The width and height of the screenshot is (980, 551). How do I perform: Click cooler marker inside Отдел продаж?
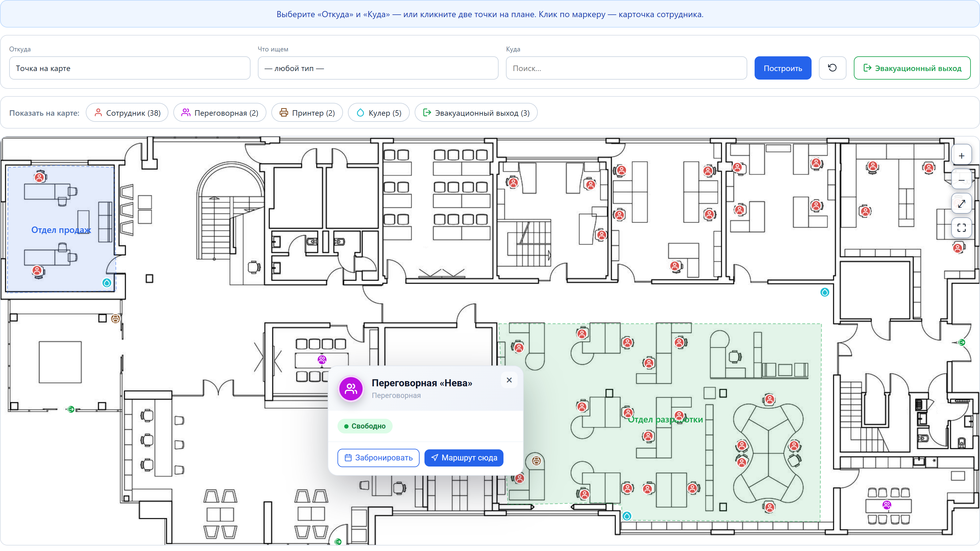pos(107,283)
